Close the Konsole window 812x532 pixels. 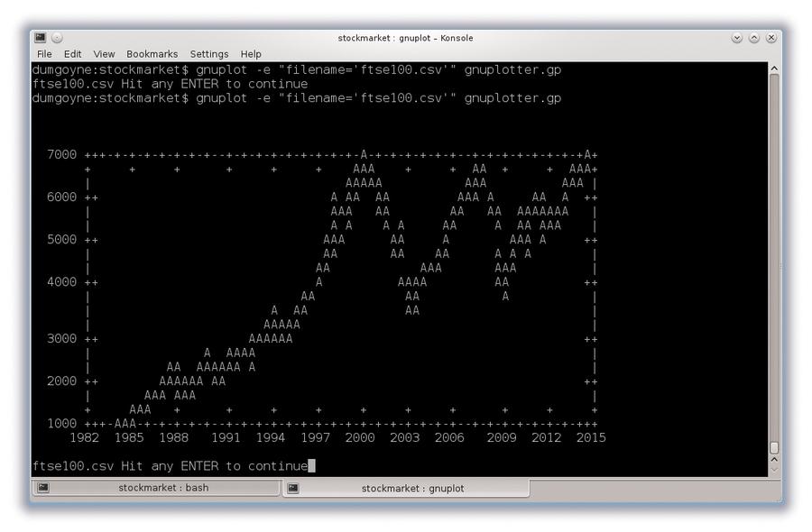click(771, 38)
